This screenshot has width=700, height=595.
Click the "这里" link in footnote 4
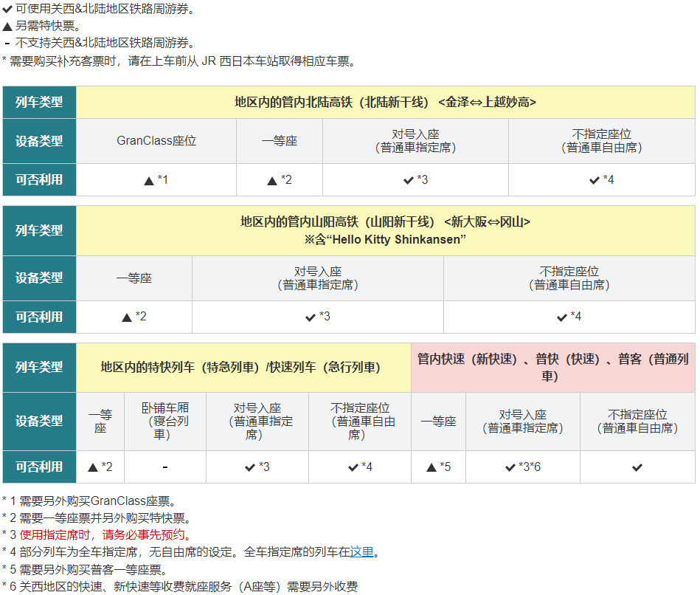(x=361, y=552)
